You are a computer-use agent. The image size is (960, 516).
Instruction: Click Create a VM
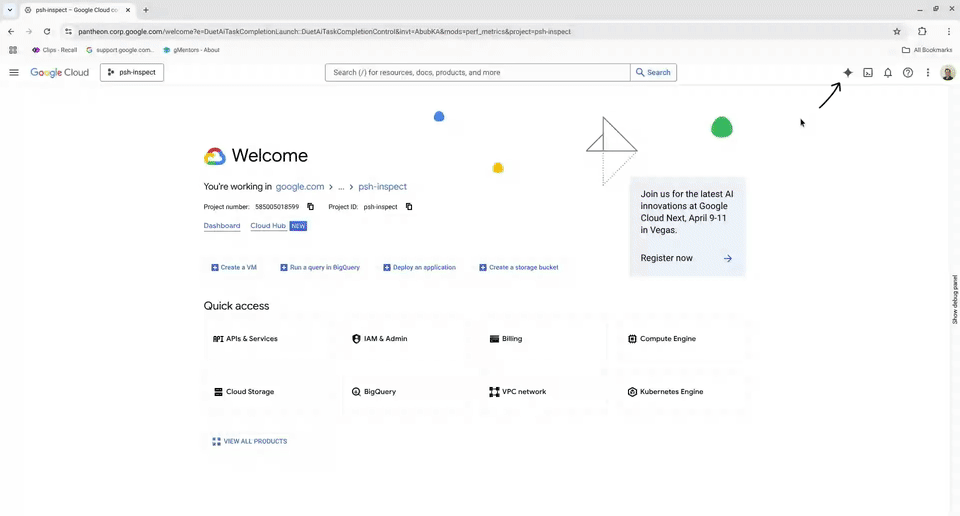(x=234, y=267)
